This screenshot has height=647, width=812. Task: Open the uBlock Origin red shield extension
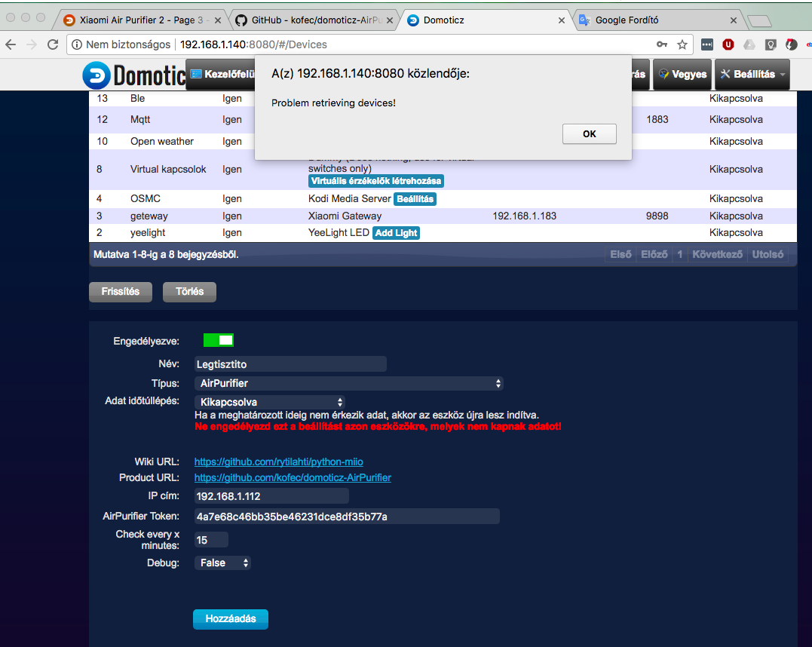click(728, 44)
